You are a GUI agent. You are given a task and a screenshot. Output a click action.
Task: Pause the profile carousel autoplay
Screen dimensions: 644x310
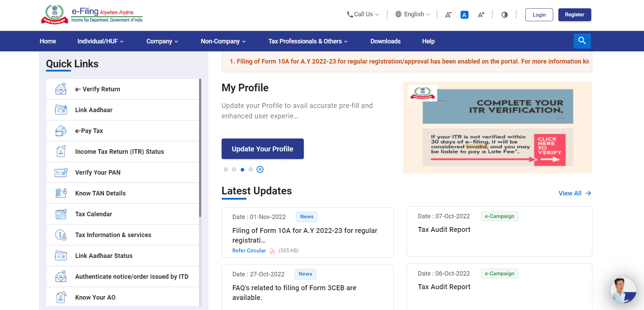260,169
